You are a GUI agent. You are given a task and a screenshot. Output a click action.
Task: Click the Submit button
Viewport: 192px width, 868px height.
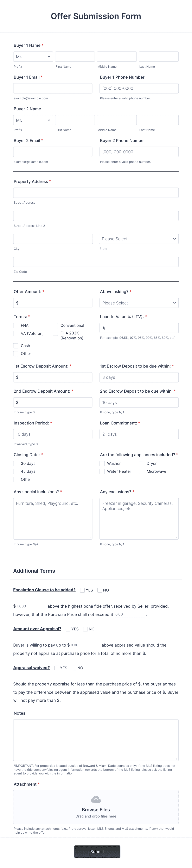(x=97, y=851)
